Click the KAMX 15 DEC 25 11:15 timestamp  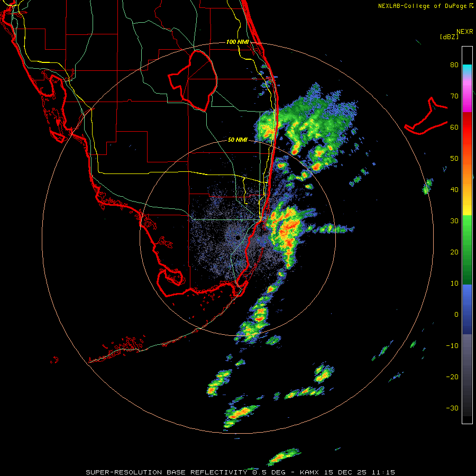[x=347, y=472]
